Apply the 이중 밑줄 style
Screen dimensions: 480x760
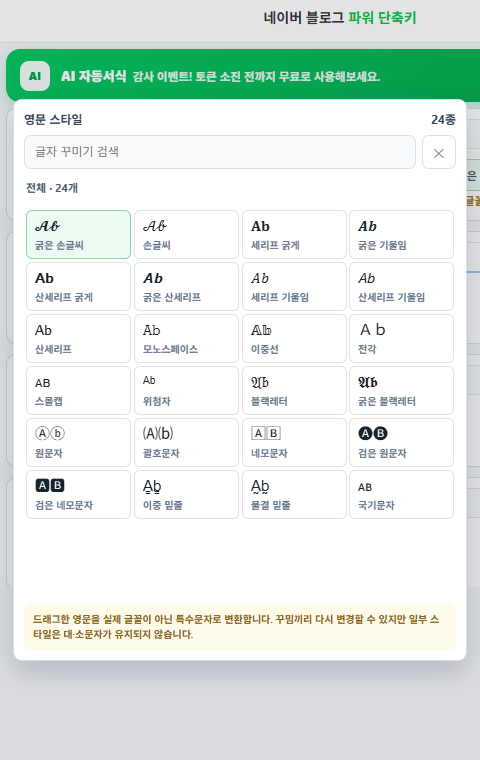click(186, 494)
